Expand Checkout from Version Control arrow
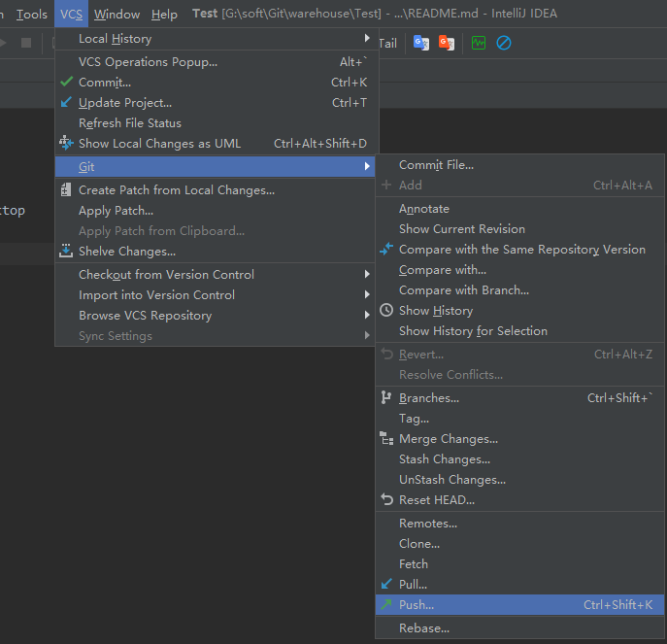667x644 pixels. (367, 274)
